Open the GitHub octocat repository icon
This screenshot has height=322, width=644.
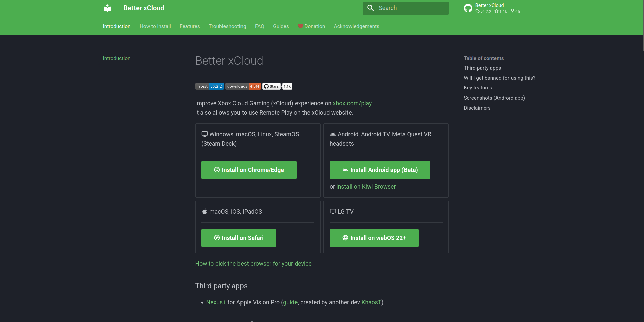point(468,8)
